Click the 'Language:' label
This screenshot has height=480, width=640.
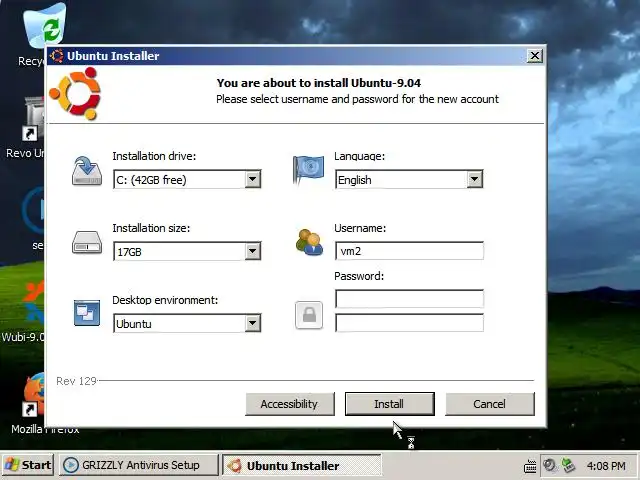click(360, 156)
